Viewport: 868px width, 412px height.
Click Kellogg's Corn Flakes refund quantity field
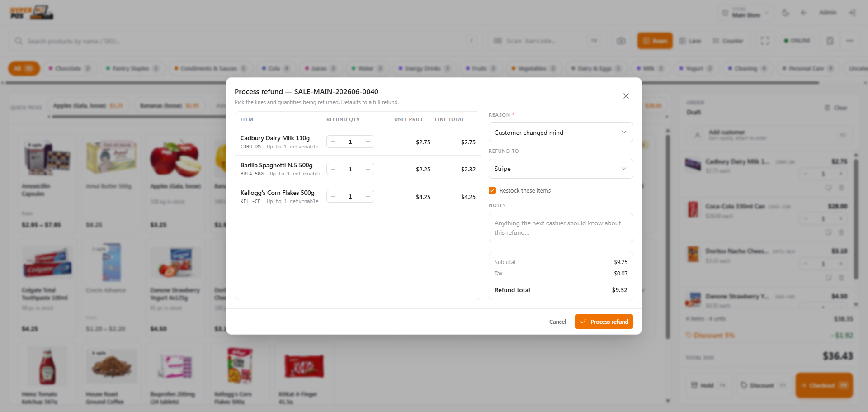350,196
